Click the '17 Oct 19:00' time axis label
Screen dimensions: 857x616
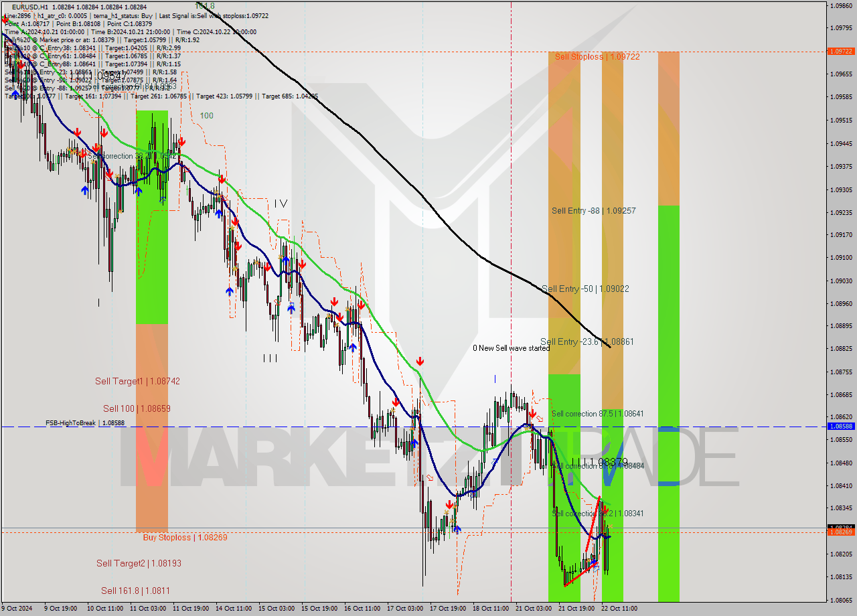[x=449, y=609]
